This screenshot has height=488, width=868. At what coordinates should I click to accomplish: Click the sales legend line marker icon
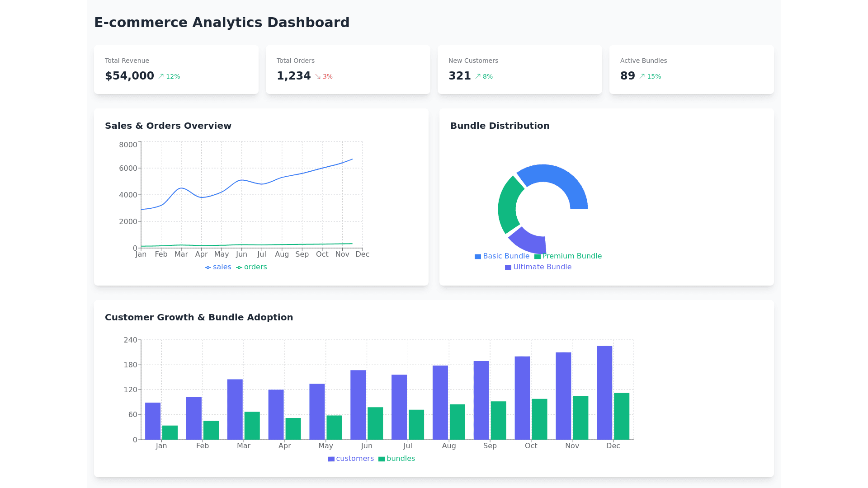click(x=208, y=267)
